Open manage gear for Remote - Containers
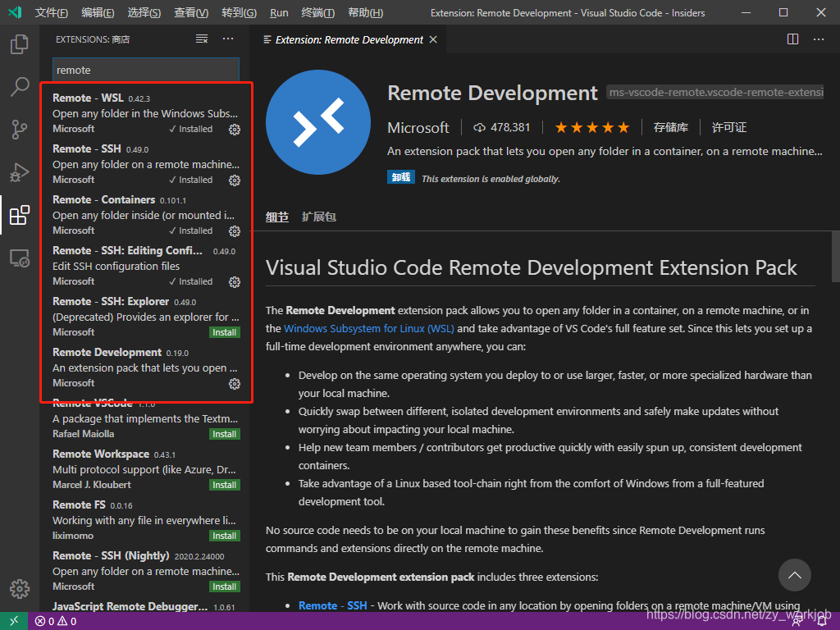This screenshot has width=840, height=630. coord(235,231)
